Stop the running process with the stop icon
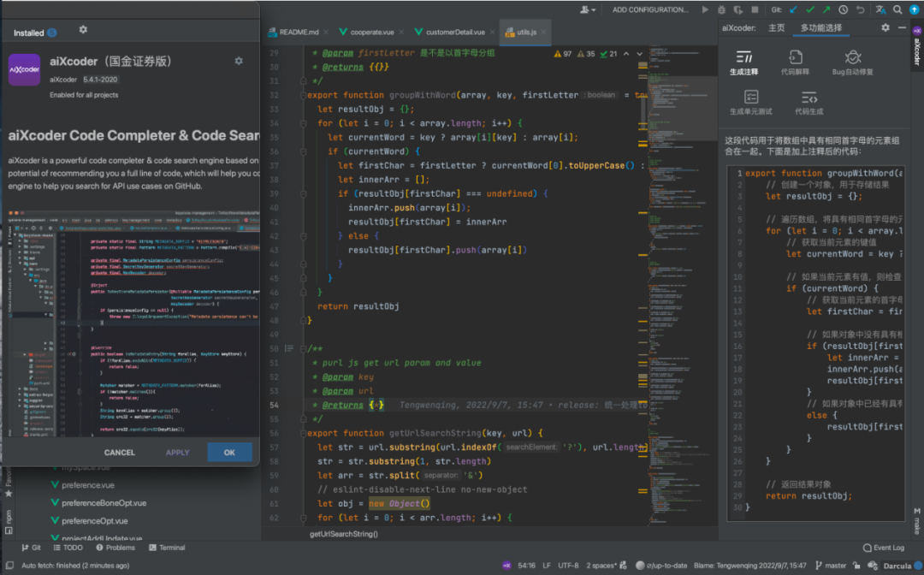The width and height of the screenshot is (924, 575). click(x=755, y=9)
